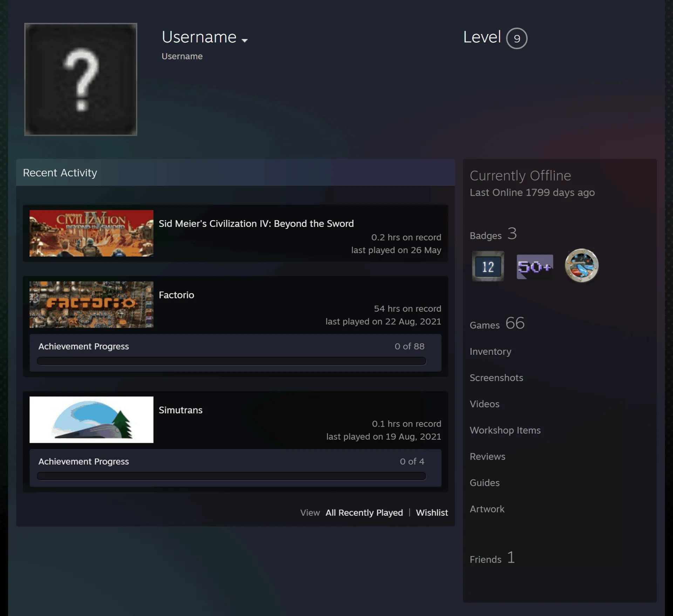Open the Guides link
The image size is (673, 616).
485,483
